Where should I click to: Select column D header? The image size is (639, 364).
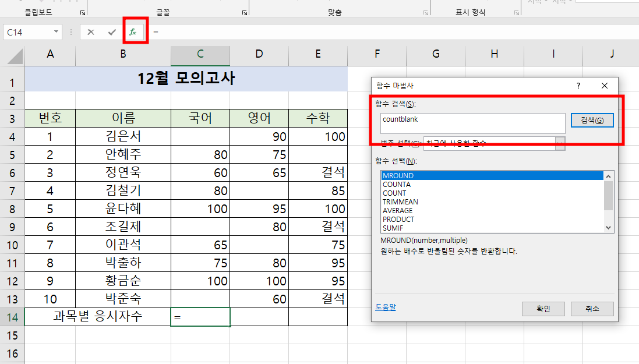pyautogui.click(x=259, y=54)
